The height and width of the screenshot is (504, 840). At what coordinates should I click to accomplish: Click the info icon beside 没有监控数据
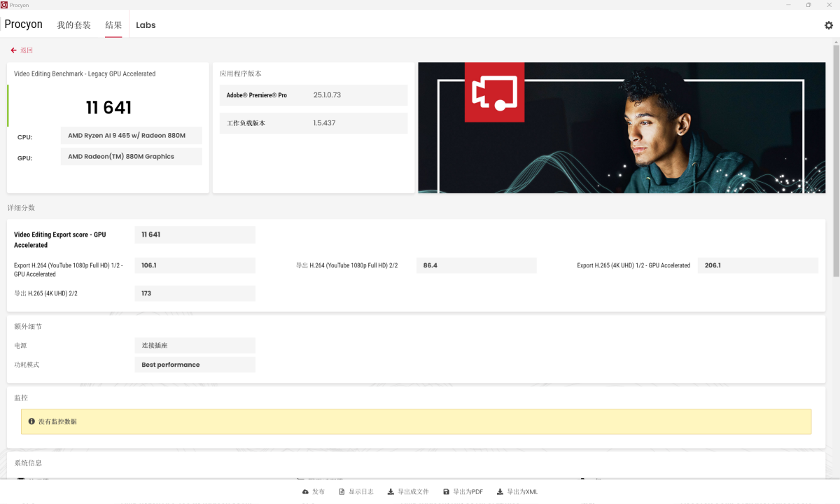pyautogui.click(x=31, y=421)
